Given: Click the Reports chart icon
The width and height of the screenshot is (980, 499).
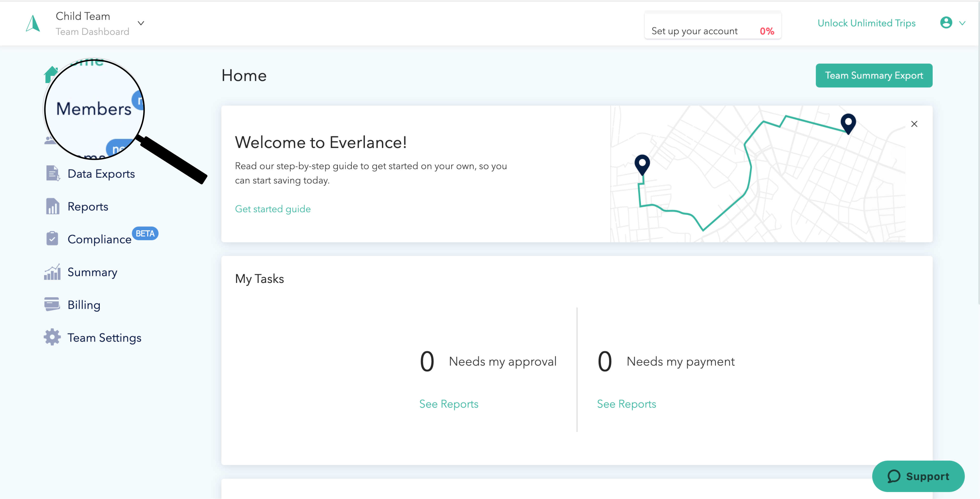Looking at the screenshot, I should [x=53, y=206].
